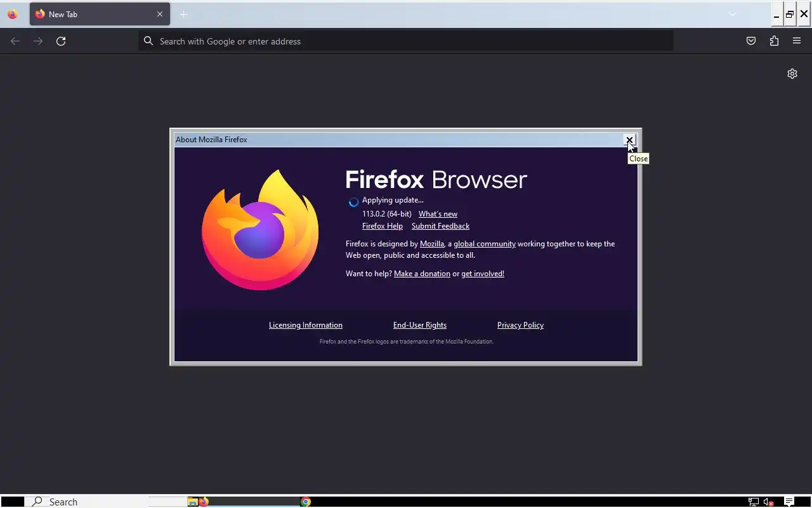Viewport: 812px width, 508px height.
Task: Click the Firefox View icon in tab bar
Action: click(12, 14)
